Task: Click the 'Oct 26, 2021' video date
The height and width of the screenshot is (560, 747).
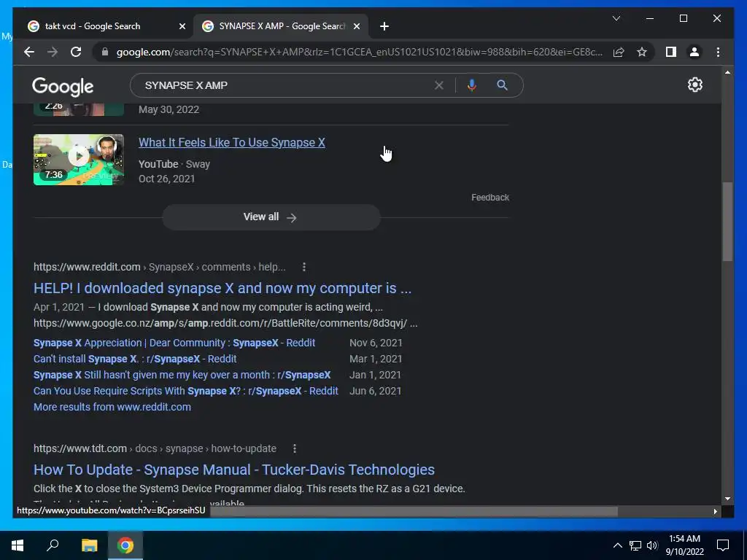Action: point(167,179)
